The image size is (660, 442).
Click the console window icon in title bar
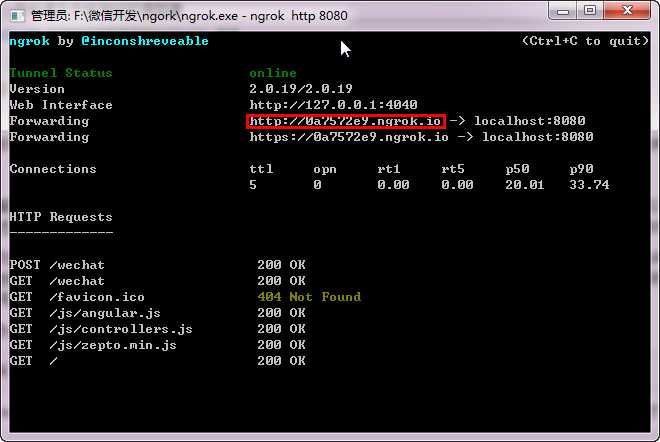18,16
